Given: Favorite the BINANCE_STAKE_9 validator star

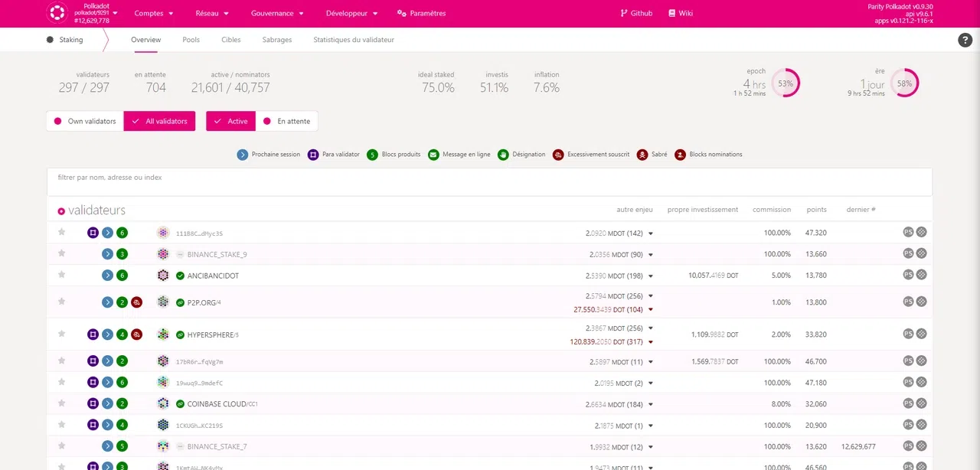Looking at the screenshot, I should click(x=61, y=253).
